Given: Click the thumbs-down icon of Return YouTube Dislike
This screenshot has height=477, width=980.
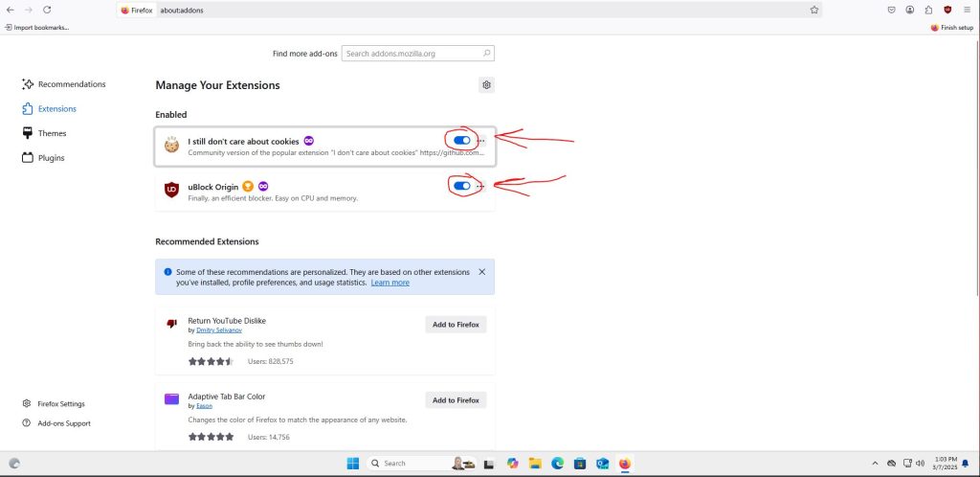Looking at the screenshot, I should [x=172, y=323].
